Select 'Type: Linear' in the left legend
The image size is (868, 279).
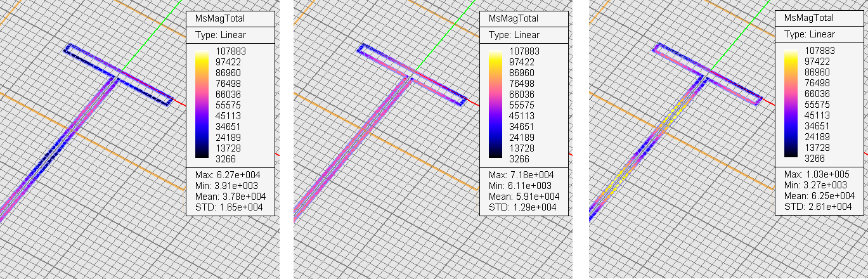pos(217,35)
